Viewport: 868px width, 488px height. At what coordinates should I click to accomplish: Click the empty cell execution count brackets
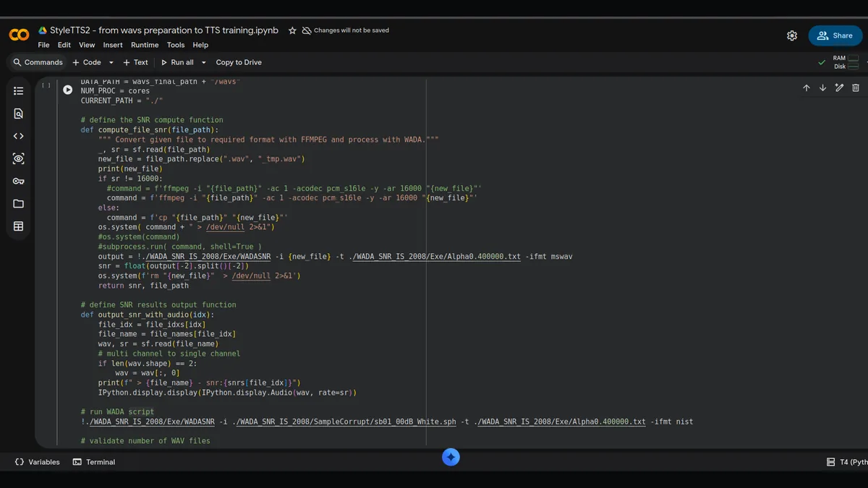pos(46,85)
